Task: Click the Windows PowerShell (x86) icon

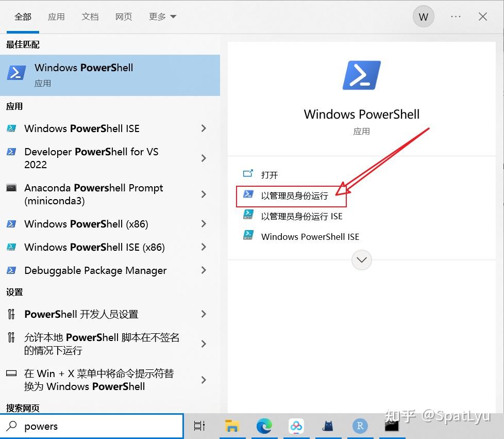Action: pyautogui.click(x=11, y=224)
